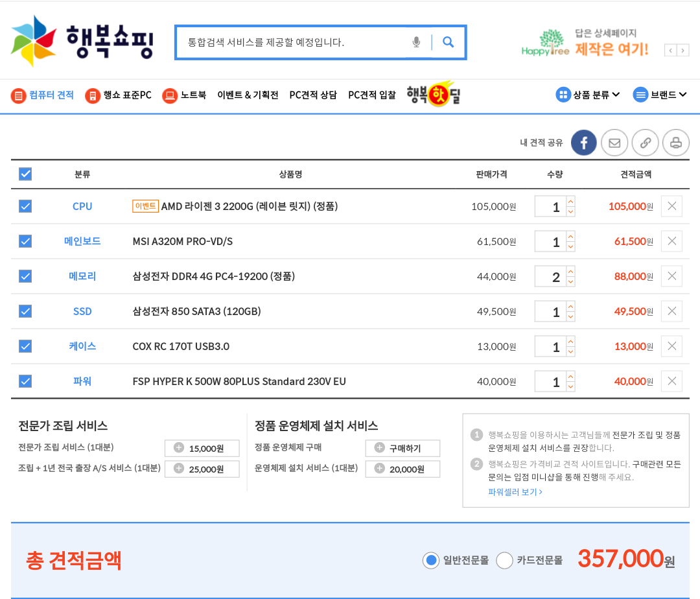Uncheck the select-all checkbox in table header

(25, 174)
